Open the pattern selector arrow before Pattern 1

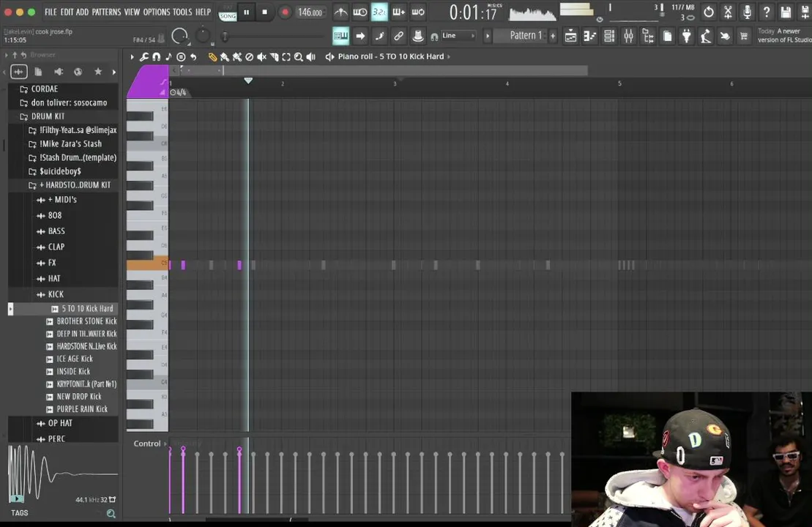click(488, 36)
